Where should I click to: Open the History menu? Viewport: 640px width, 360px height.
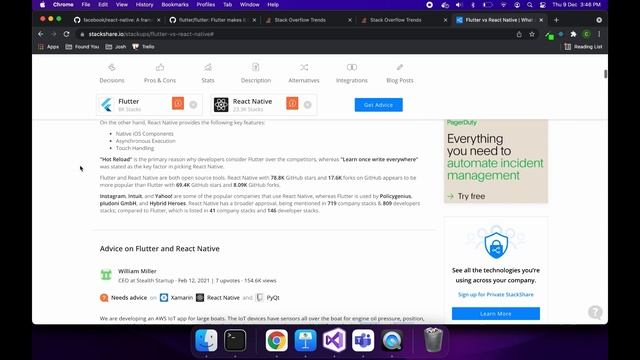[x=144, y=5]
